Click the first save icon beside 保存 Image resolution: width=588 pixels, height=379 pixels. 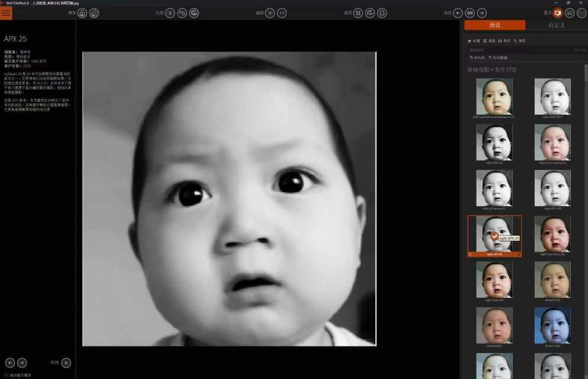tap(82, 13)
